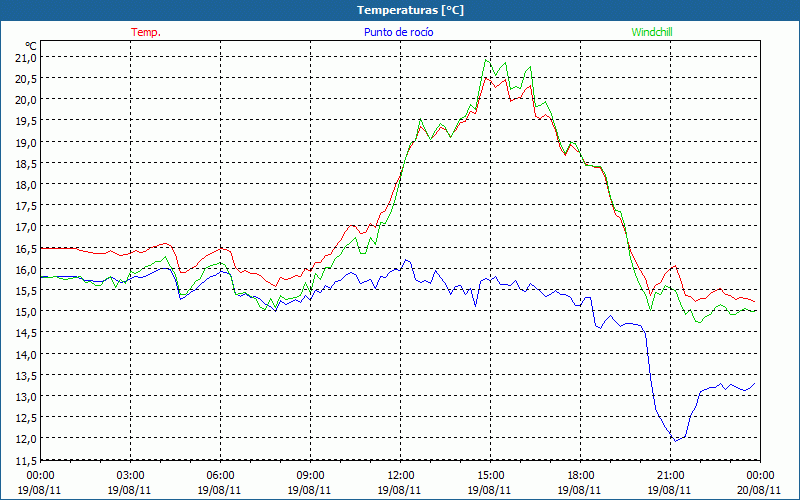Click the 06:00 time axis label
Viewport: 800px width, 500px height.
coord(220,476)
